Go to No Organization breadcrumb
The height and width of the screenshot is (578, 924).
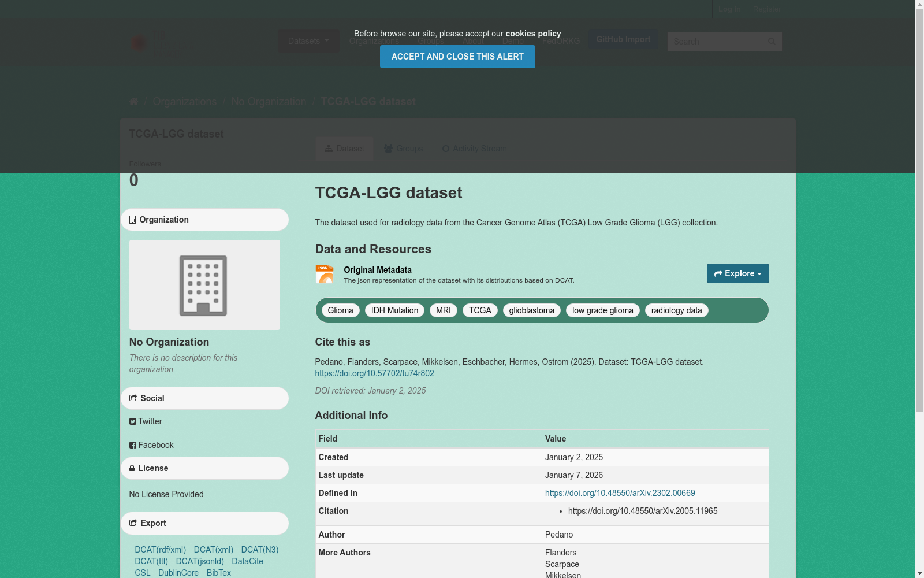pos(269,102)
